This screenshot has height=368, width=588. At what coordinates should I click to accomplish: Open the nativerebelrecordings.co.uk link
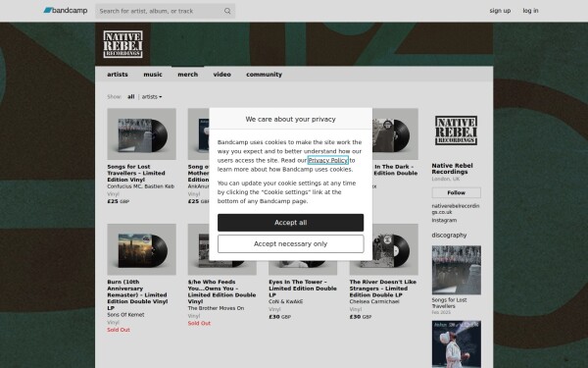tap(456, 209)
